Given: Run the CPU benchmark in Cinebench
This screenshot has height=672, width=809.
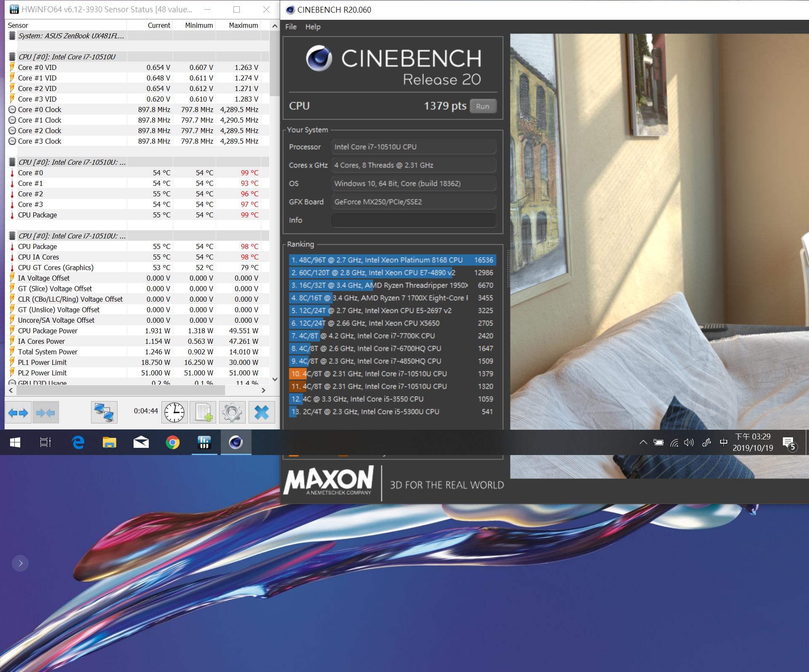Looking at the screenshot, I should coord(483,106).
